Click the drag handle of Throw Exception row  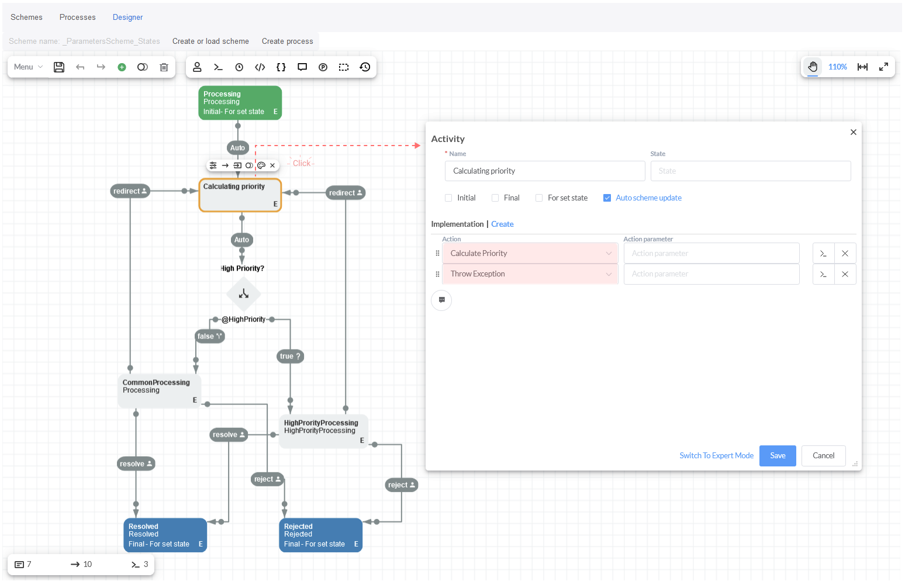pyautogui.click(x=437, y=274)
